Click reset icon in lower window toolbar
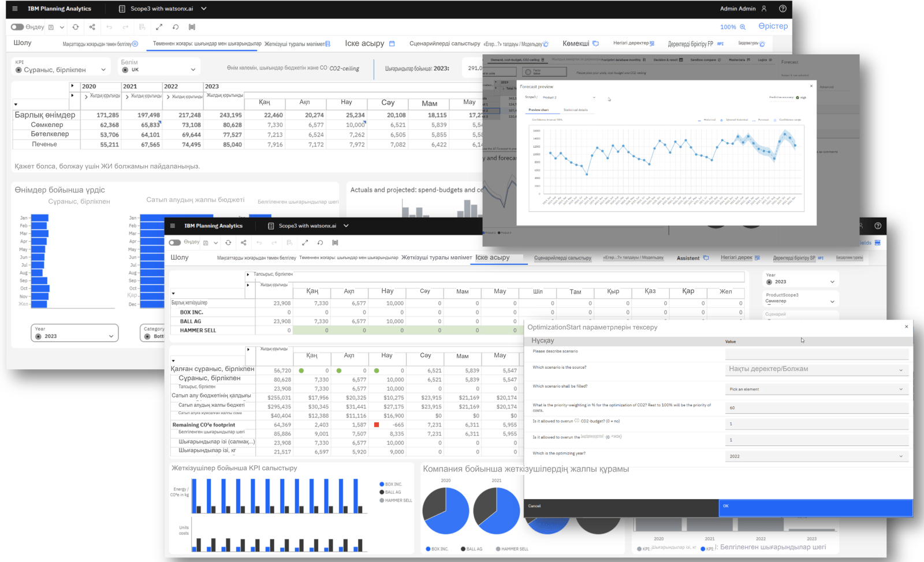The height and width of the screenshot is (562, 924). pos(320,243)
